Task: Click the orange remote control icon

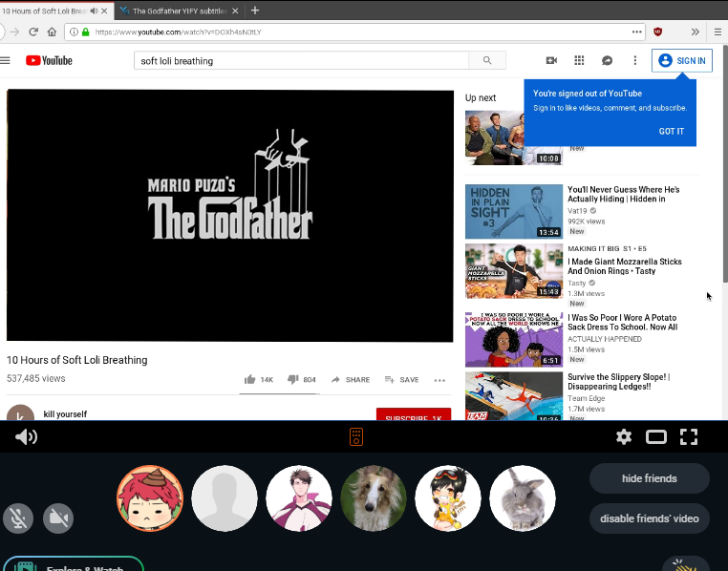Action: pos(356,436)
